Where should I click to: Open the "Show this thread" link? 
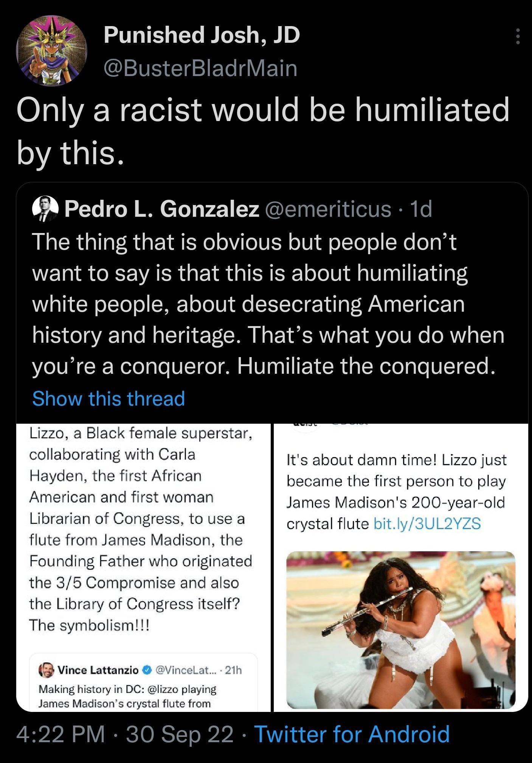pos(108,398)
